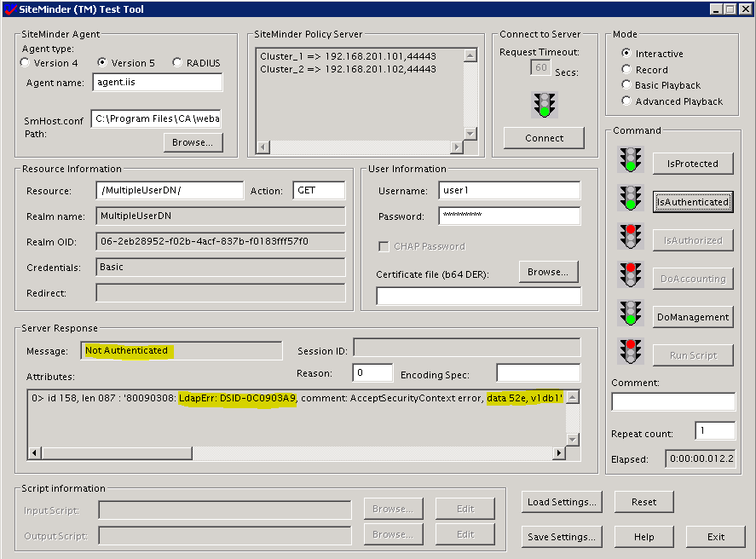
Task: Open Load Settings dialog
Action: (562, 502)
